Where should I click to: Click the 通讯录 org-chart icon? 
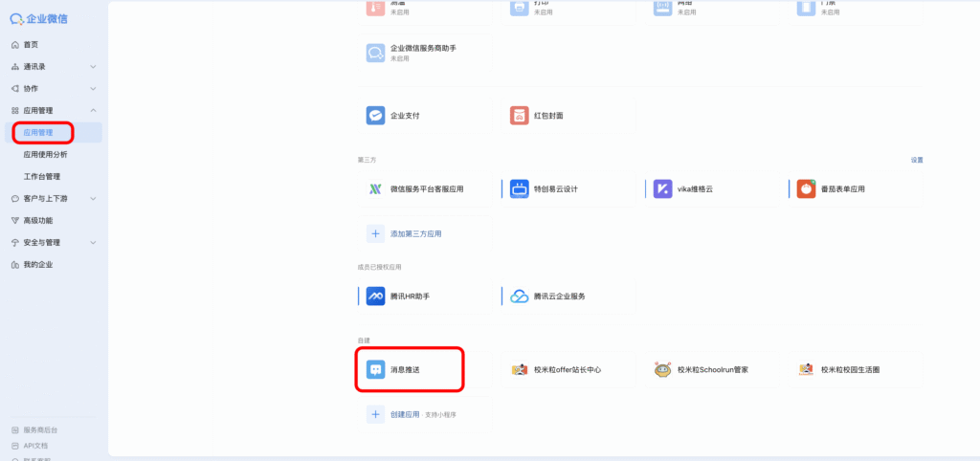click(15, 67)
